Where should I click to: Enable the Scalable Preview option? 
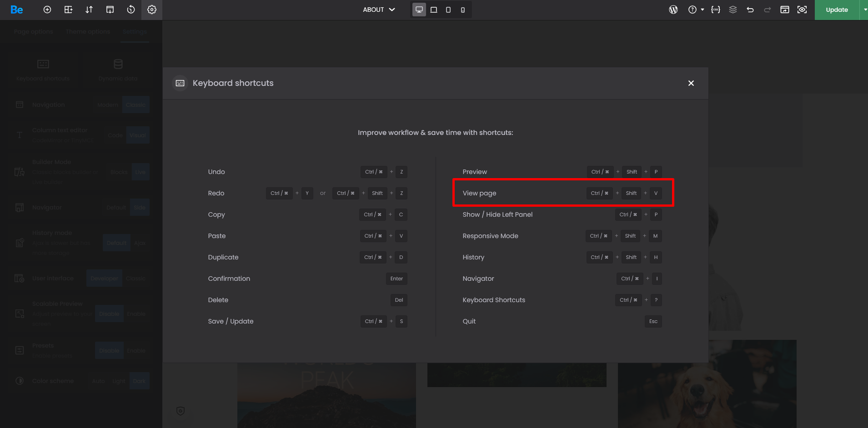click(136, 314)
